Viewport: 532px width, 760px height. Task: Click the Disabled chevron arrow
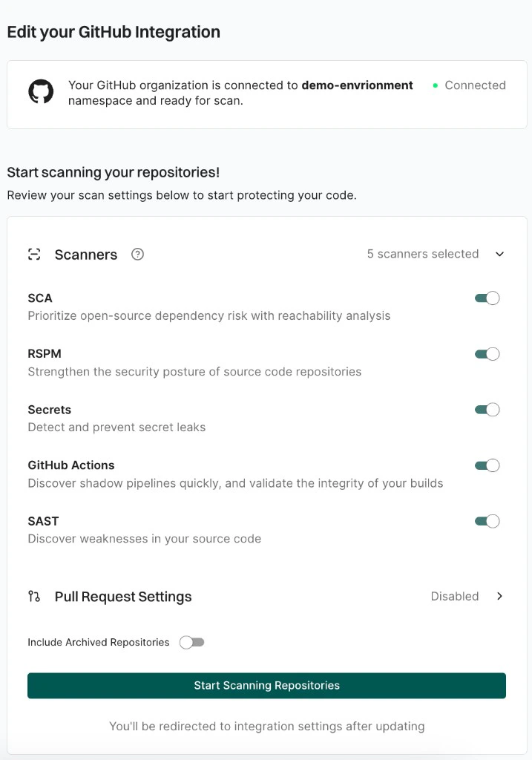(499, 596)
